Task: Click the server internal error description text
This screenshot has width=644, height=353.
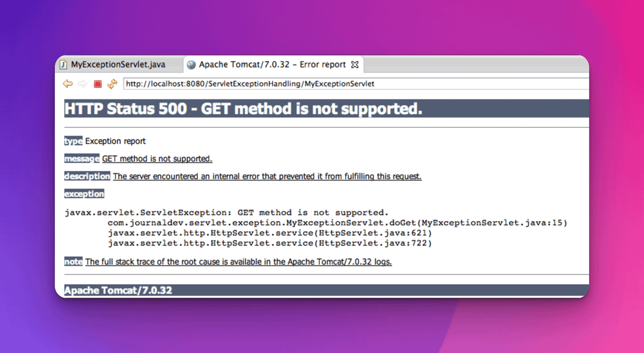Action: [x=267, y=176]
